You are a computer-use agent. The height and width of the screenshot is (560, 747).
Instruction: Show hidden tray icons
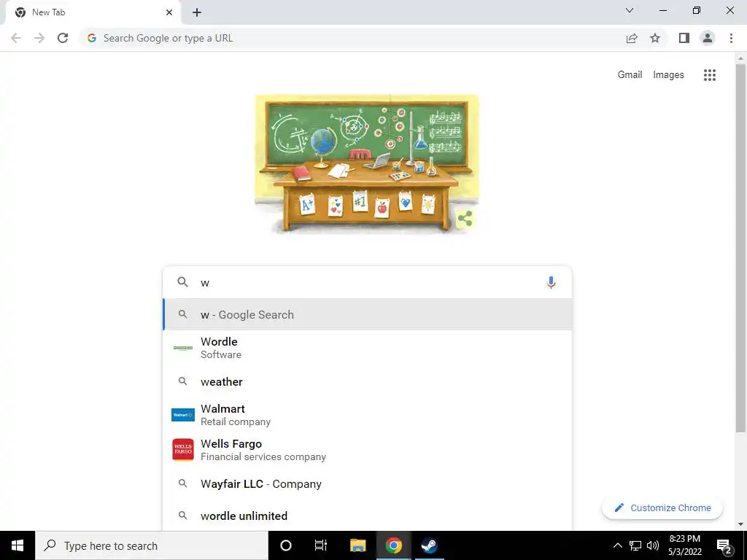point(617,545)
